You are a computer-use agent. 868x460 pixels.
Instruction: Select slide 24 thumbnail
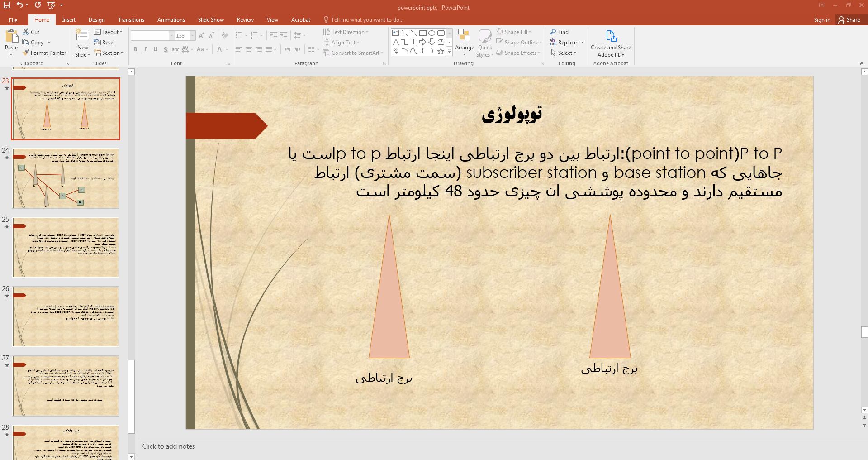click(x=66, y=178)
